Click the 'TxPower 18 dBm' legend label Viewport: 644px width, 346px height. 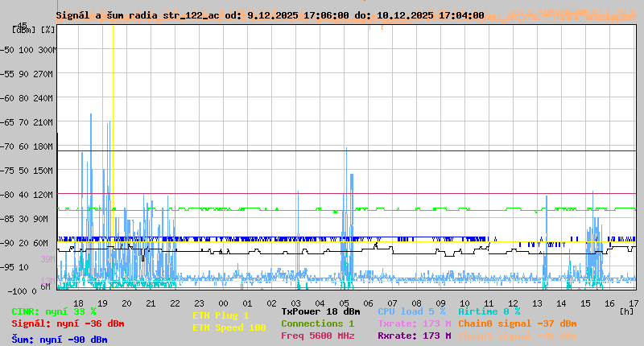pyautogui.click(x=320, y=311)
